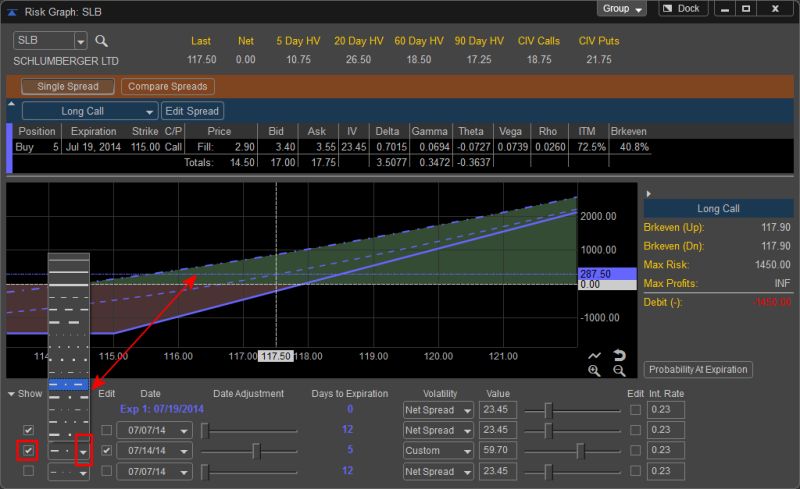Click the Delta column header
This screenshot has width=800, height=489.
[387, 131]
